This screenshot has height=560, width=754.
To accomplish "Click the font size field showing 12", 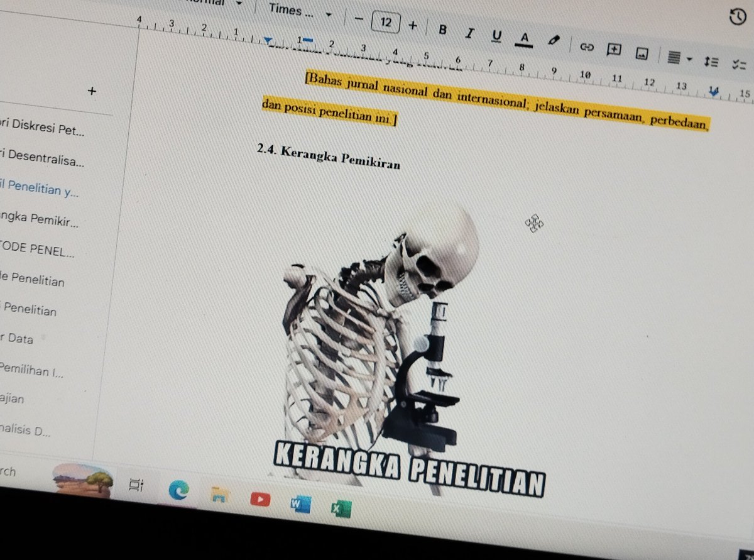I will 386,23.
